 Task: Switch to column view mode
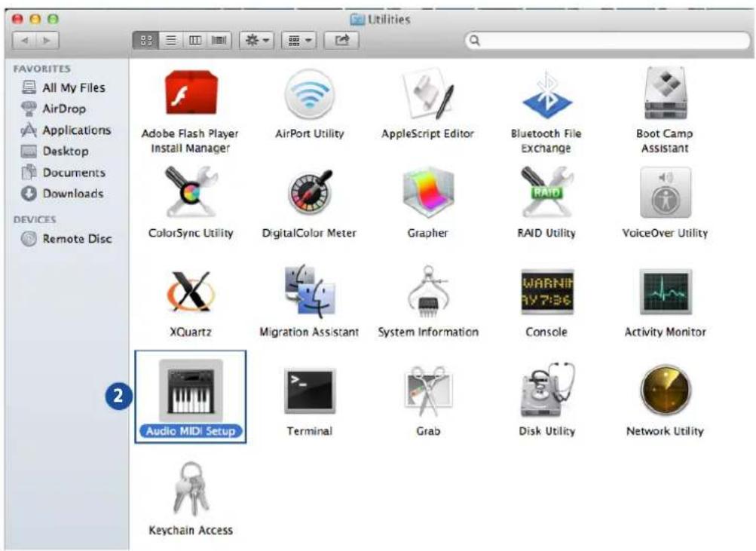(x=195, y=41)
